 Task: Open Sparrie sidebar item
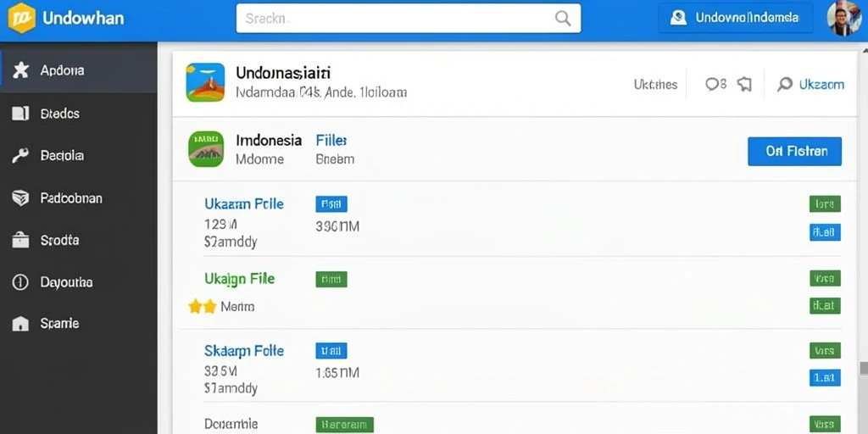pos(59,323)
